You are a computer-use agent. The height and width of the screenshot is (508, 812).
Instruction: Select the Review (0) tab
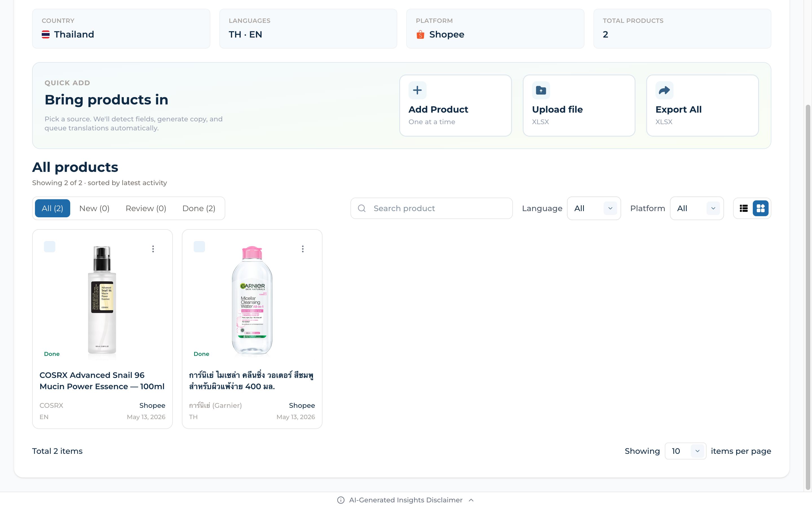(146, 208)
